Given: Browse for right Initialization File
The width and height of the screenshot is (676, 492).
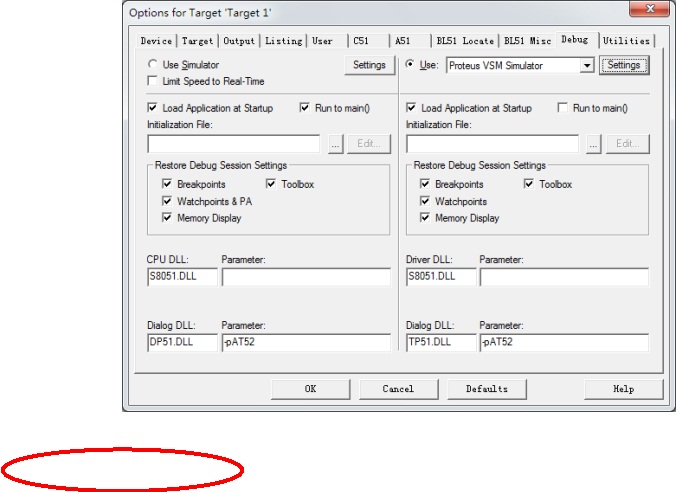Looking at the screenshot, I should [x=594, y=144].
